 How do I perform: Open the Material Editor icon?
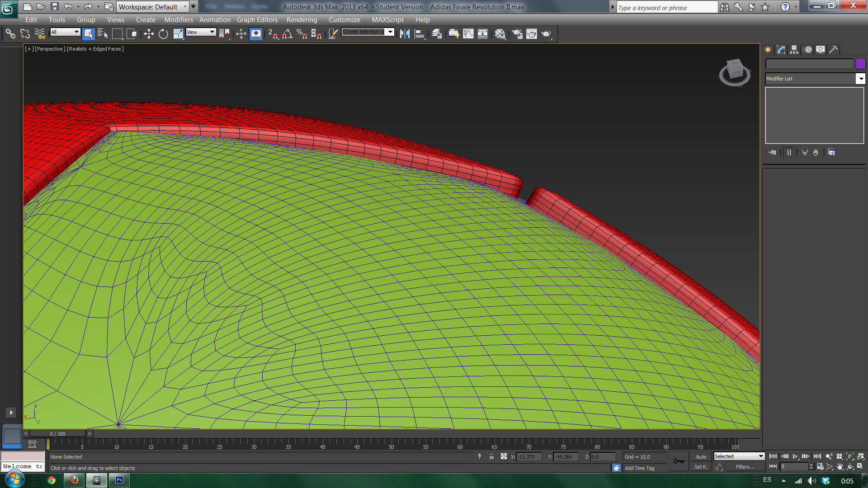500,34
